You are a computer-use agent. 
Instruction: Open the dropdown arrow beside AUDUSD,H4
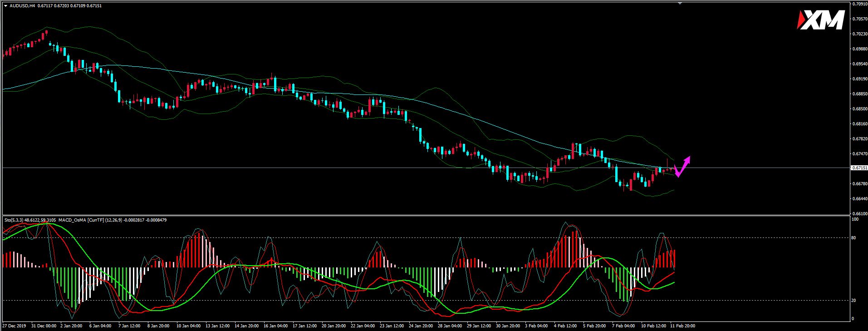(5, 6)
